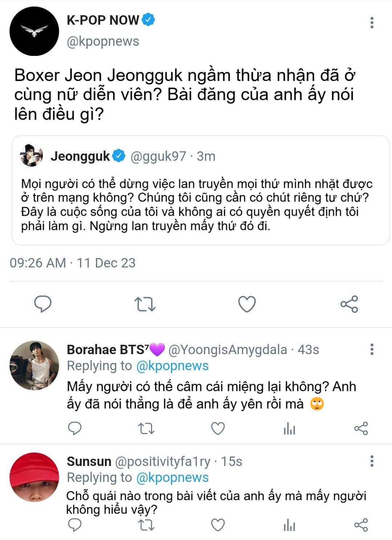Viewport: 392px width, 540px height.
Task: Reply to the Borahae BTS comment
Action: tap(75, 429)
